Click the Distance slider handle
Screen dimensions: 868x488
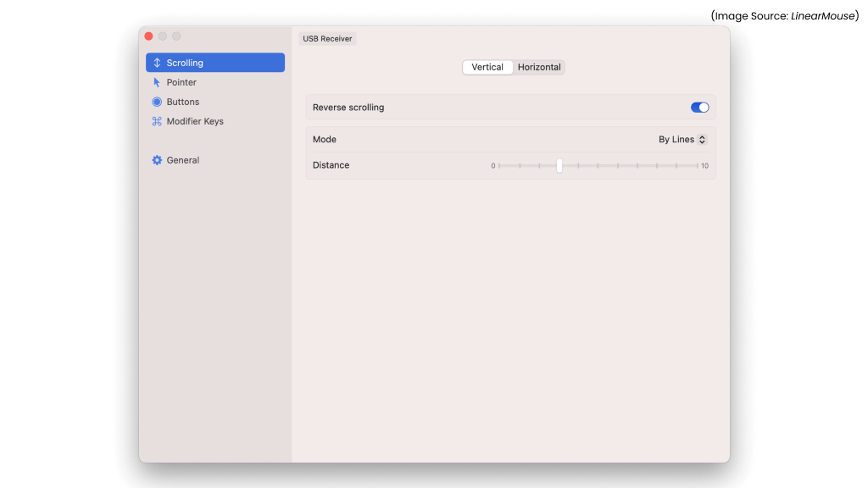[x=559, y=166]
